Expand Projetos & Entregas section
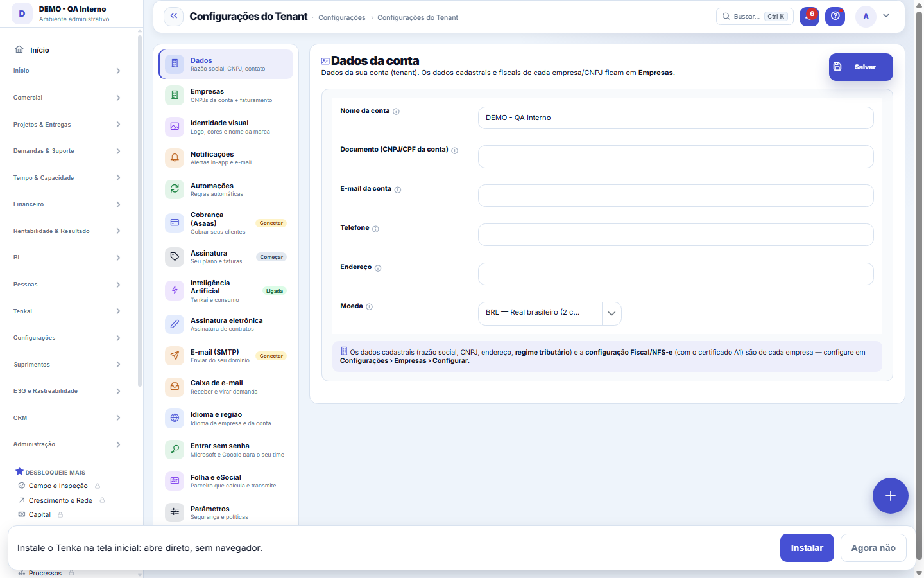The width and height of the screenshot is (924, 578). coord(67,125)
